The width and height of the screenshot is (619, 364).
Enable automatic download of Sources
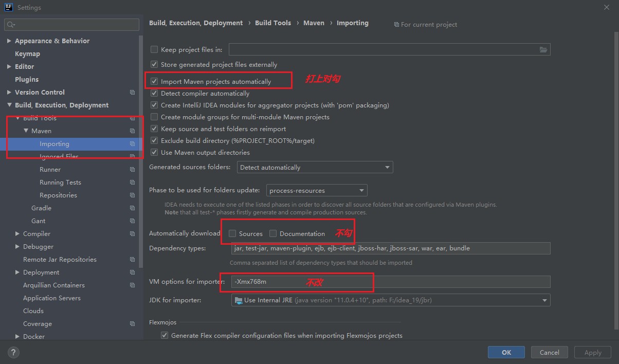click(x=232, y=234)
